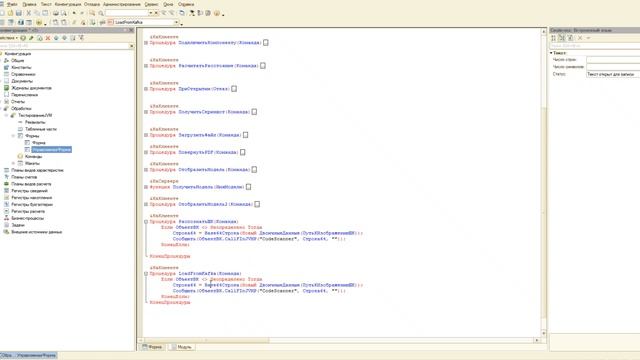640x360 pixels.
Task: Select the Справочники tree node
Action: pyautogui.click(x=23, y=74)
